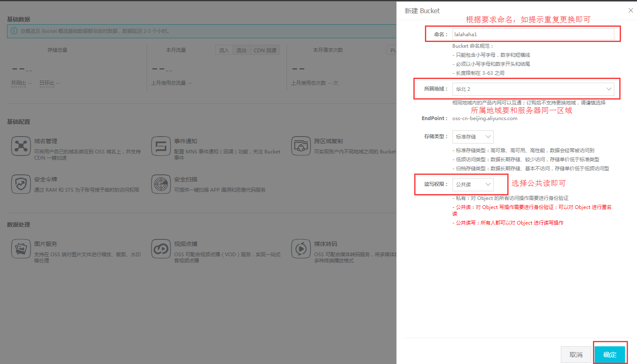Click the 本月流量 heading
The image size is (637, 364).
point(176,50)
